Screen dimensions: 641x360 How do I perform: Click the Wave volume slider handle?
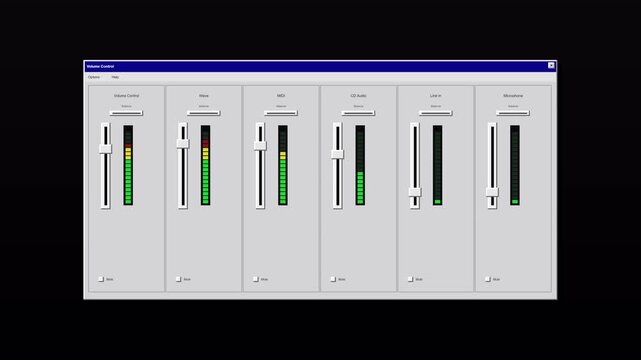click(x=183, y=143)
